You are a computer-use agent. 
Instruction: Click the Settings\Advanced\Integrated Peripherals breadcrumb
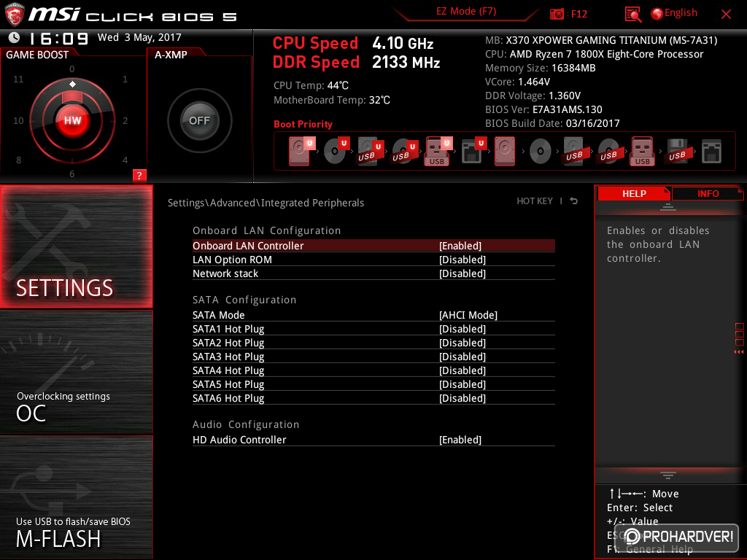click(266, 203)
